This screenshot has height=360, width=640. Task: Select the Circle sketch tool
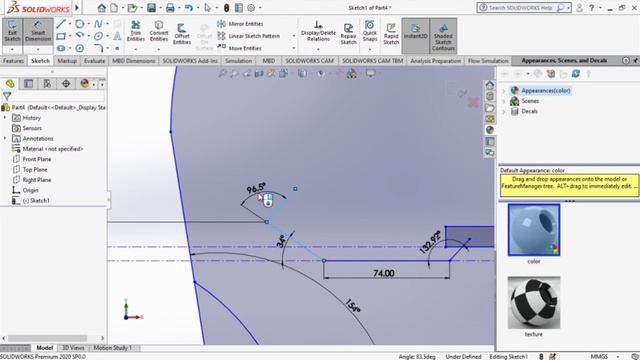[x=80, y=24]
